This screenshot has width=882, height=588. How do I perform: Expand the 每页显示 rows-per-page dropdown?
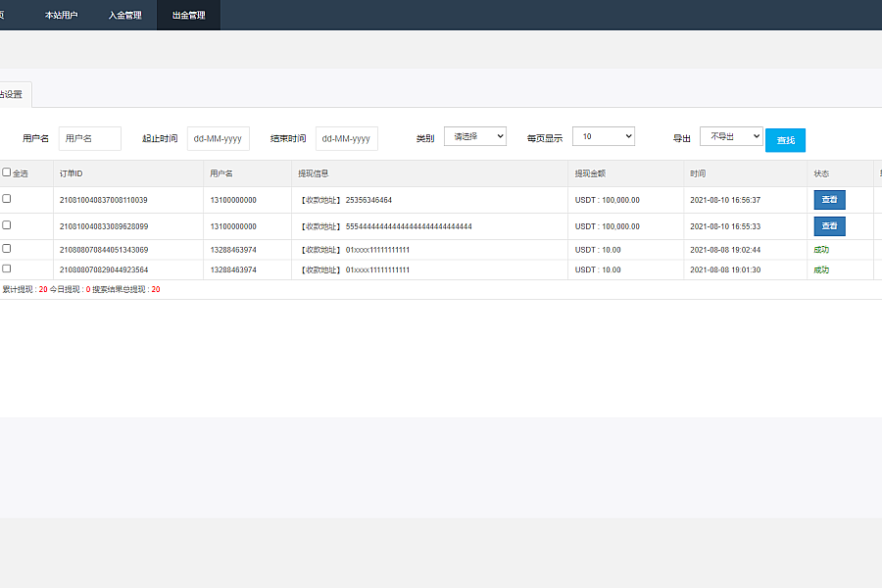coord(603,137)
